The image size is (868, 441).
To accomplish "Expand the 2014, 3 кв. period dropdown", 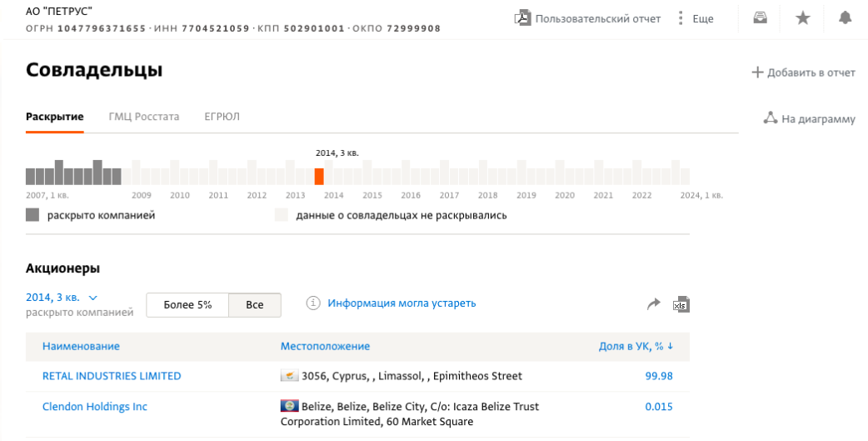I will point(62,298).
